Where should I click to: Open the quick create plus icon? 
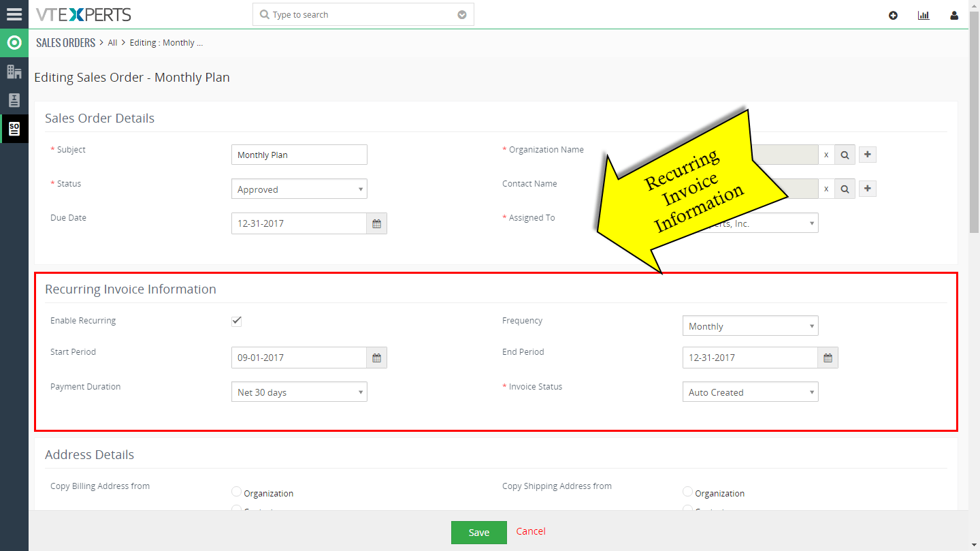point(893,14)
